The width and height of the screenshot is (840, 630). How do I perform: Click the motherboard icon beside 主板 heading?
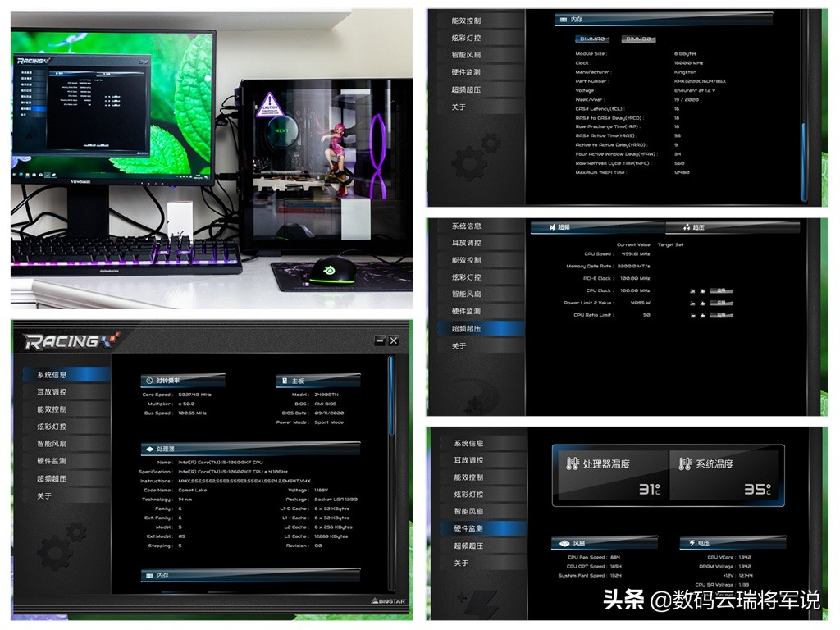285,381
